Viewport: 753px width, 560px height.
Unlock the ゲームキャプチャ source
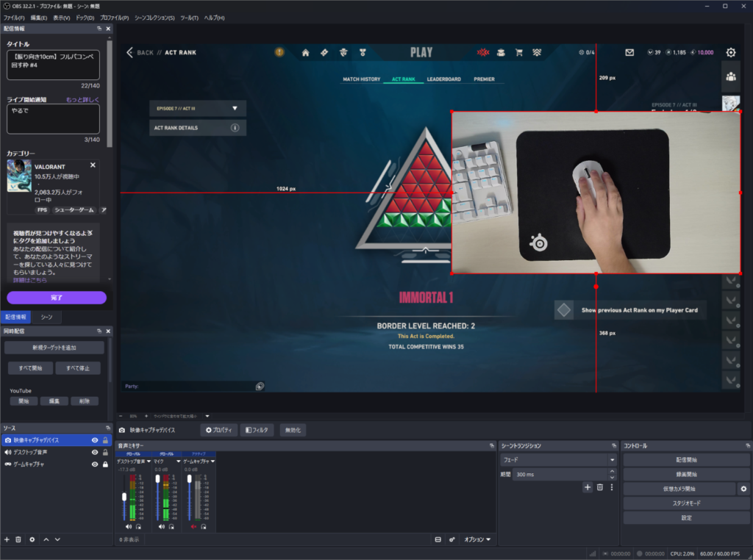(x=105, y=464)
